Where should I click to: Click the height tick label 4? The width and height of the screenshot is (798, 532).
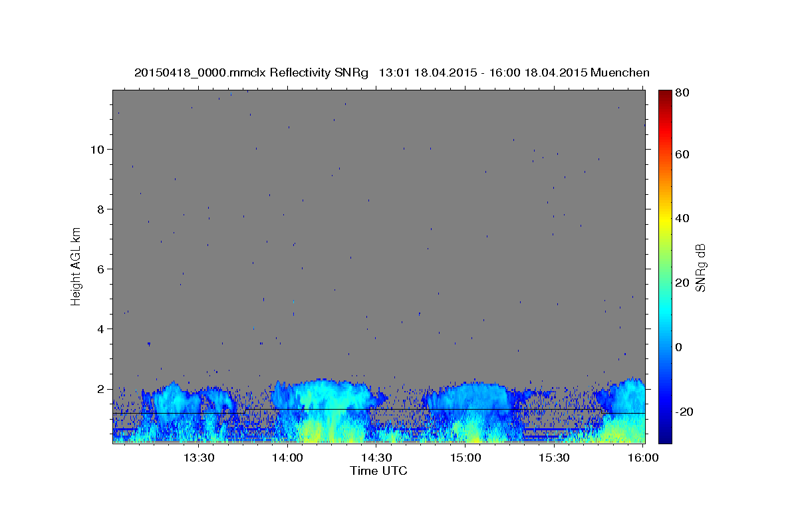(100, 329)
